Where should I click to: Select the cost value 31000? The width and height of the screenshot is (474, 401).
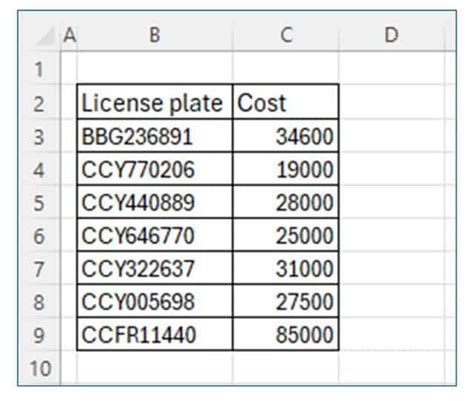[286, 268]
